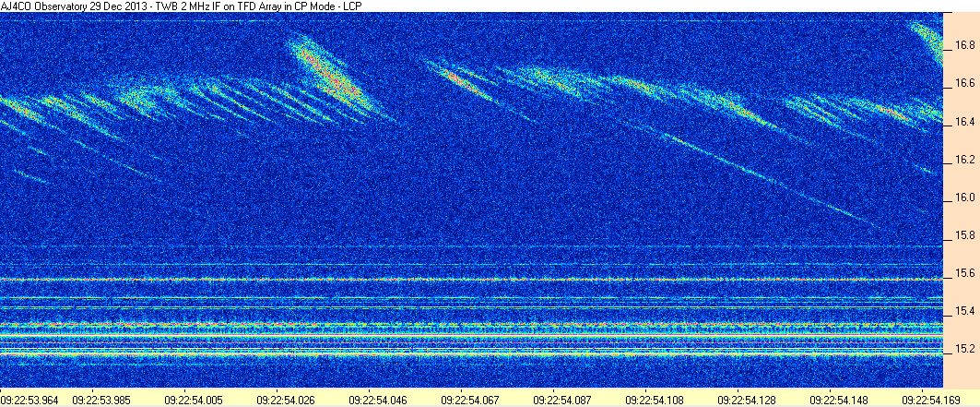The height and width of the screenshot is (407, 980).
Task: Select the 16.6 frequency tick label
Action: tap(962, 84)
